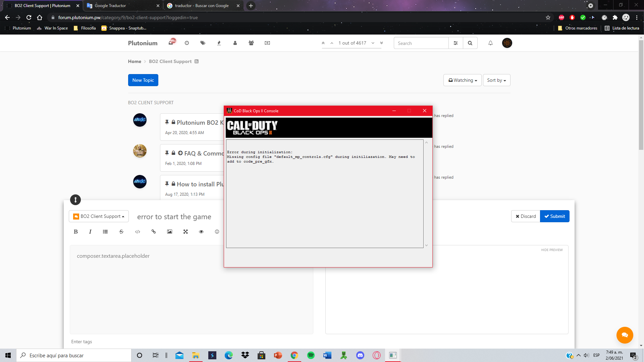The image size is (644, 362).
Task: Open the Donate money icon in header
Action: pos(267,43)
